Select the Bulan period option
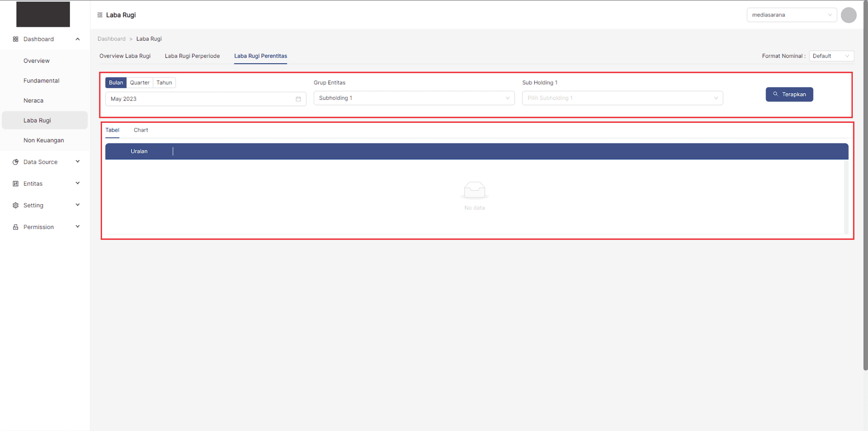The height and width of the screenshot is (431, 868). [x=116, y=82]
